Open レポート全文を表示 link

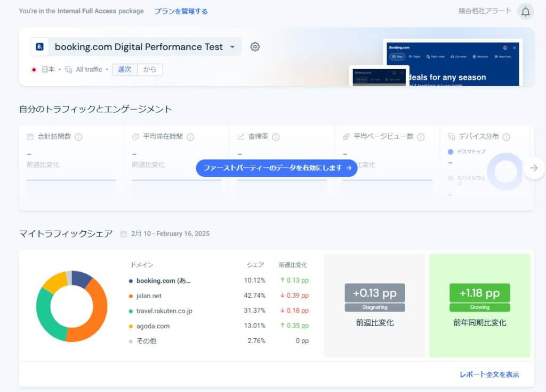[489, 374]
